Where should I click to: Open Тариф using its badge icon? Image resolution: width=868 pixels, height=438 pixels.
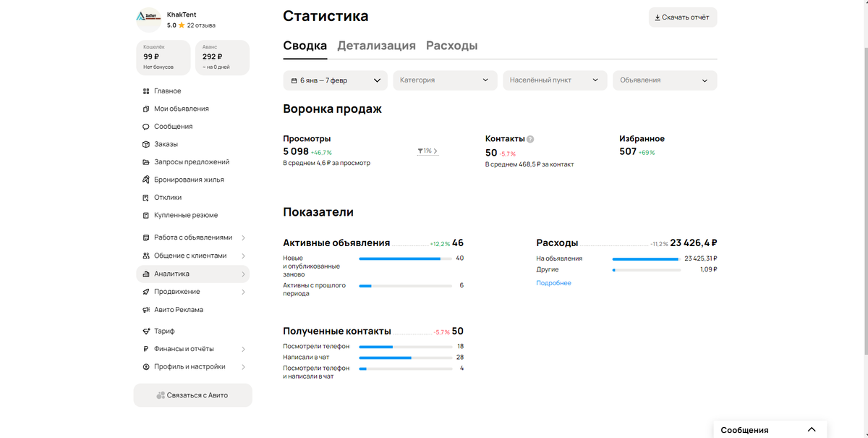tap(145, 331)
